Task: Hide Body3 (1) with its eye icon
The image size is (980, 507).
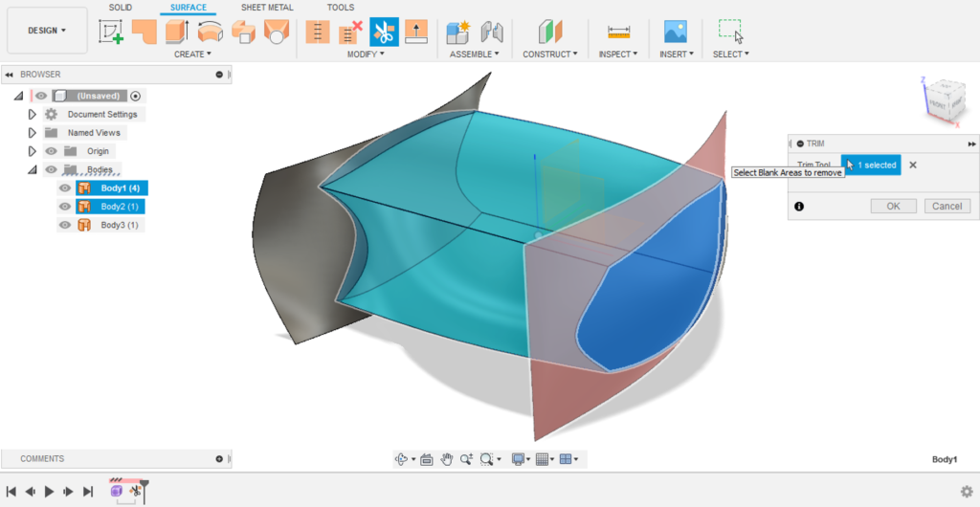Action: point(65,225)
